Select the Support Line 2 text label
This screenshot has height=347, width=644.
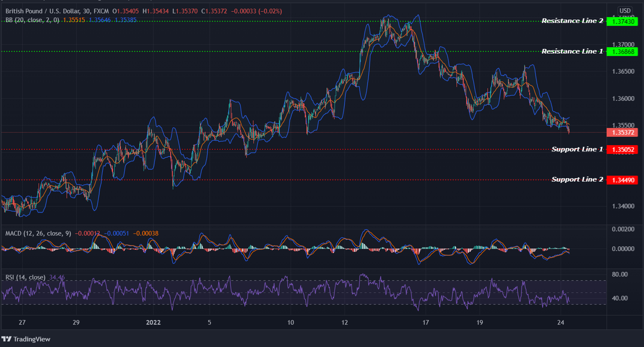coord(577,179)
